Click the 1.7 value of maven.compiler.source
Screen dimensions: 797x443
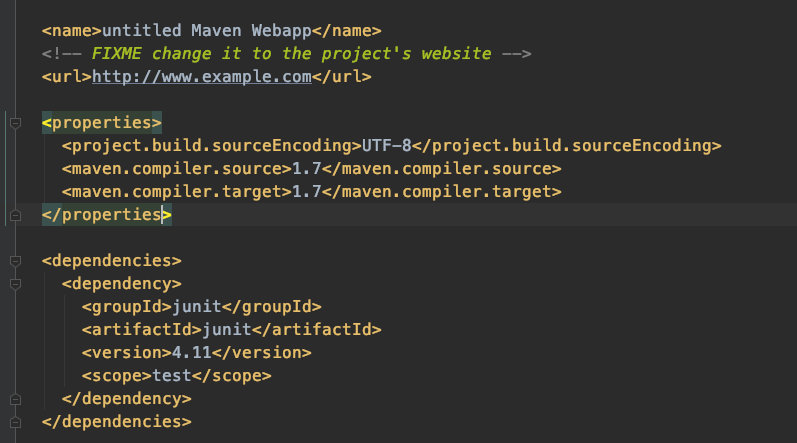click(307, 169)
